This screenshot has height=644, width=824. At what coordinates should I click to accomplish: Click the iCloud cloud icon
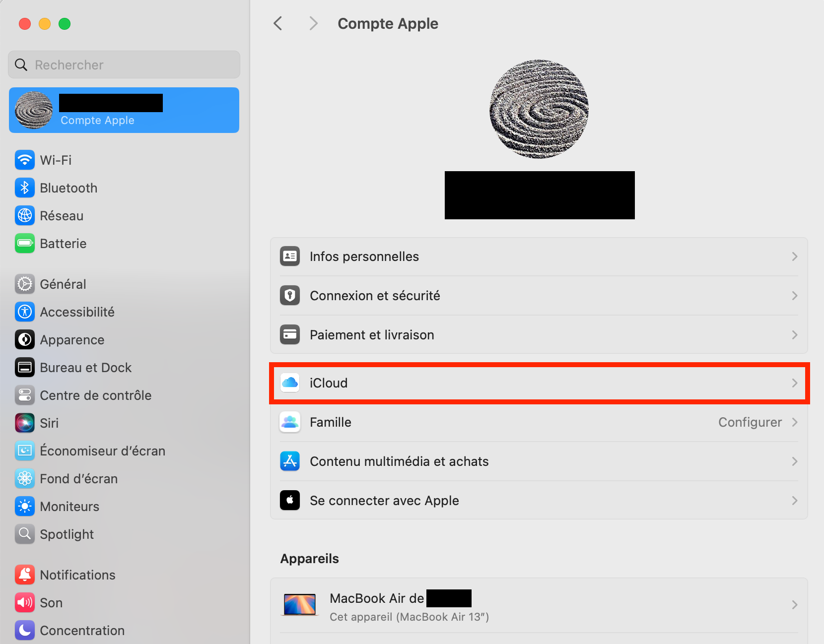point(290,383)
